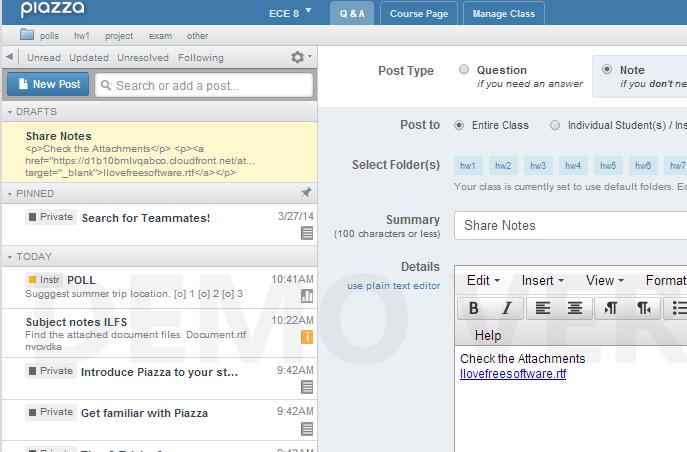Open the Search for Teammates! post
Viewport: 687px width, 452px height.
point(159,224)
